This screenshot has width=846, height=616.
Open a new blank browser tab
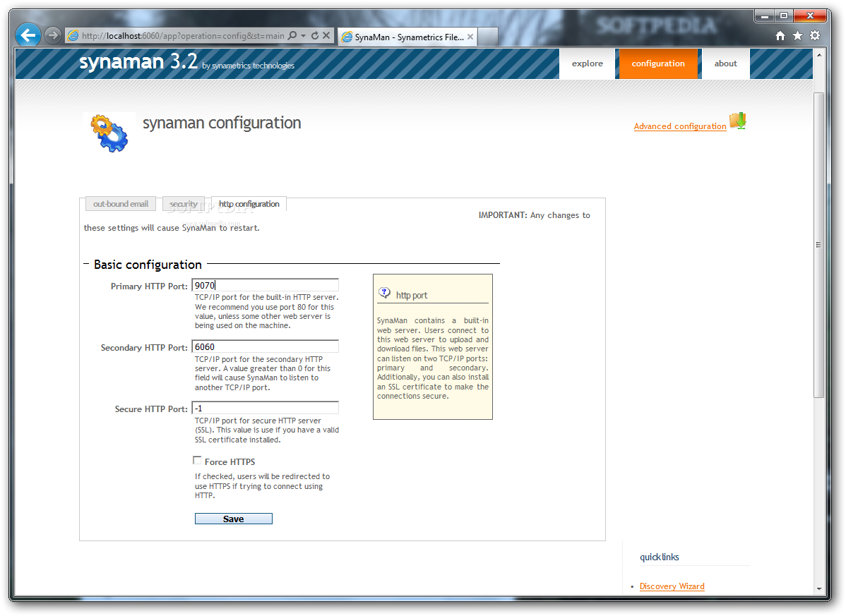(x=488, y=37)
